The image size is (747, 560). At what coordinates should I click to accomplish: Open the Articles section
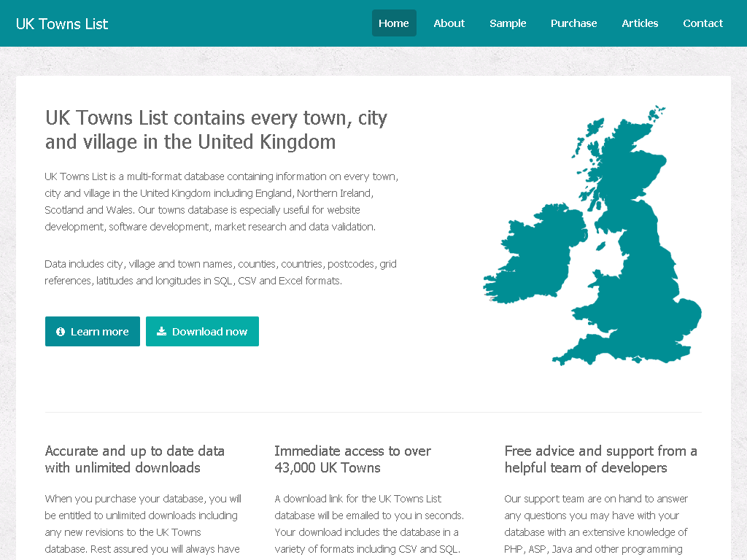pos(640,23)
